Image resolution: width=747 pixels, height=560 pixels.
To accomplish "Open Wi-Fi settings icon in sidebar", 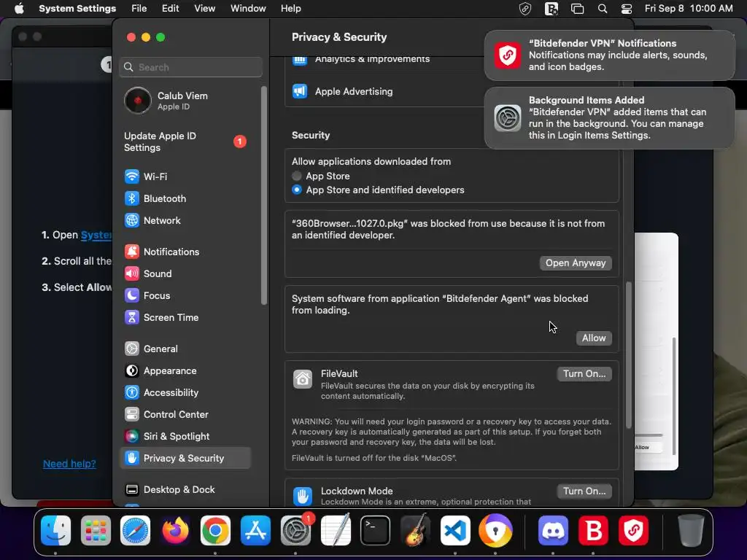I will click(x=132, y=176).
